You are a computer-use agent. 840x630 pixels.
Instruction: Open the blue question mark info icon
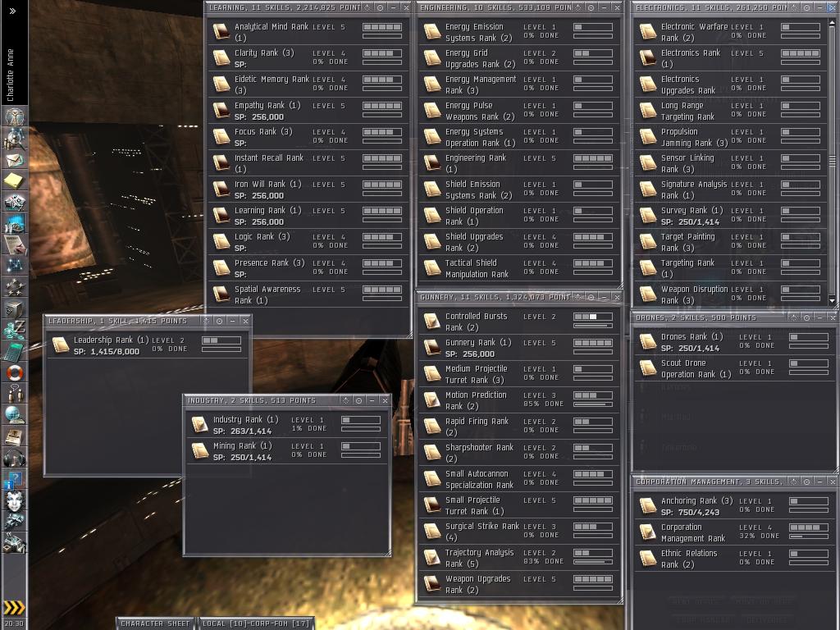pos(15,479)
